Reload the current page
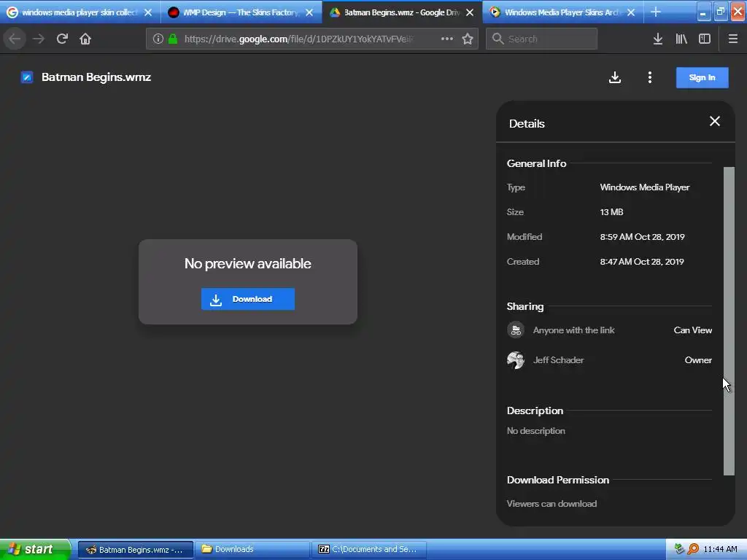 62,39
